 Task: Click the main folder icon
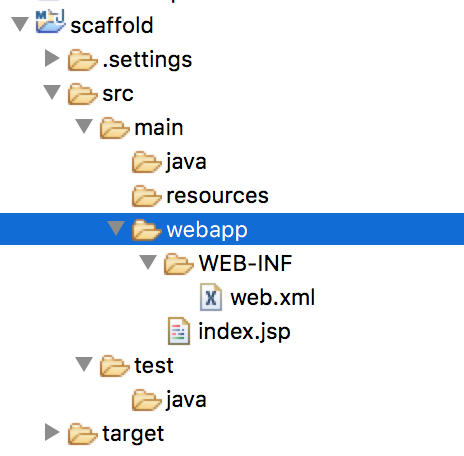(115, 128)
